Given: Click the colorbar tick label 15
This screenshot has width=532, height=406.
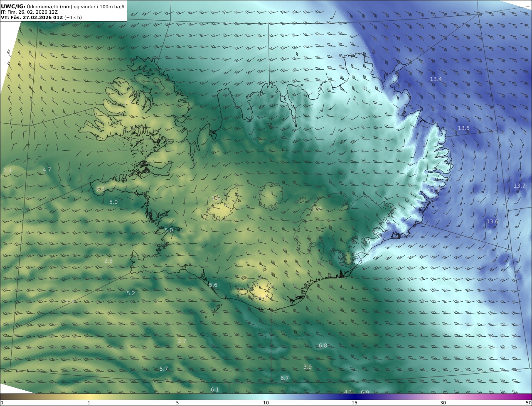Looking at the screenshot, I should click(355, 403).
